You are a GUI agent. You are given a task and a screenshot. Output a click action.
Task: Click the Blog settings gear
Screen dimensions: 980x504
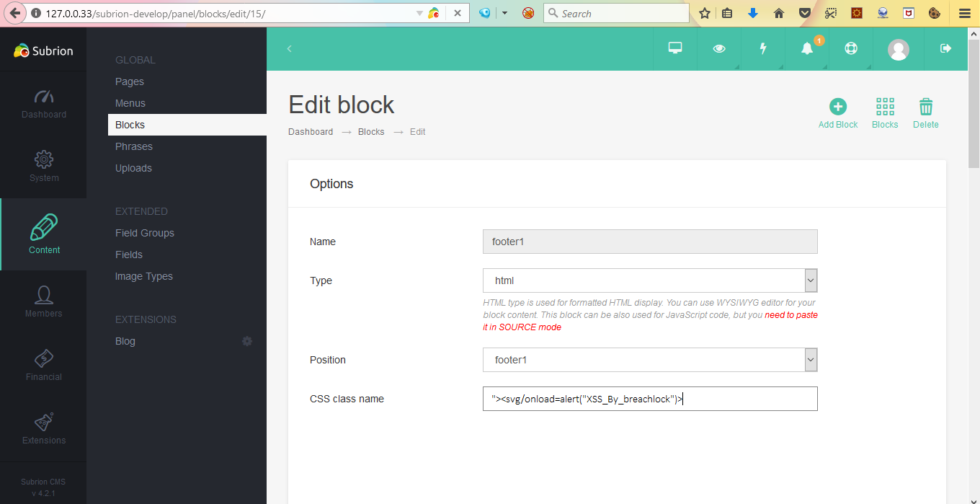coord(247,340)
